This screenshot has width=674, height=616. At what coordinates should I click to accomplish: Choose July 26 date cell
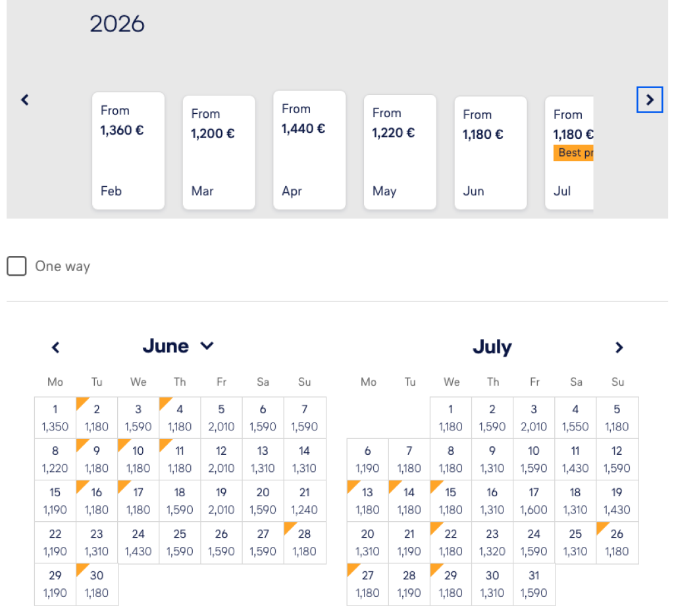[617, 542]
